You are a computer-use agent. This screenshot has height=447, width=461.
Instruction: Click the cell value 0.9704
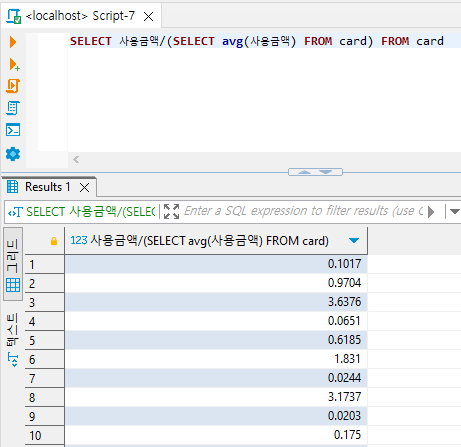coord(216,283)
